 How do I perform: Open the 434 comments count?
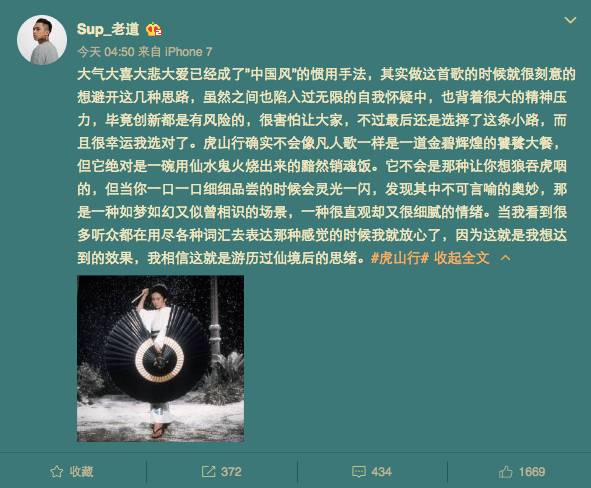pos(381,472)
